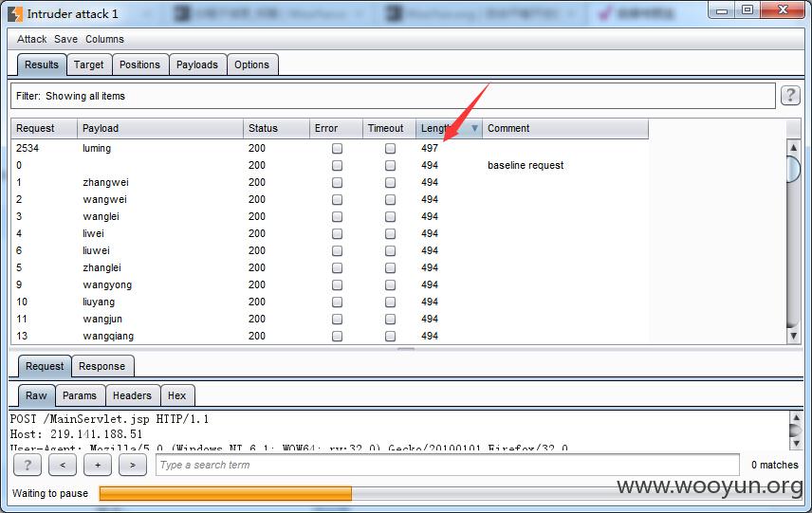This screenshot has height=513, width=812.
Task: Click the pane splitter handle below results
Action: [x=406, y=349]
